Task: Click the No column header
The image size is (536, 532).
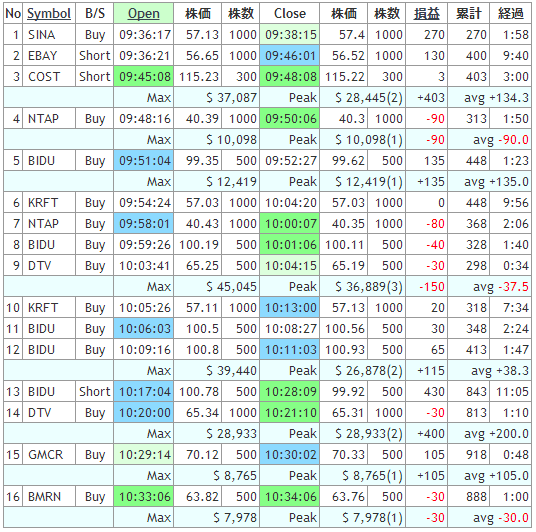Action: [x=13, y=14]
